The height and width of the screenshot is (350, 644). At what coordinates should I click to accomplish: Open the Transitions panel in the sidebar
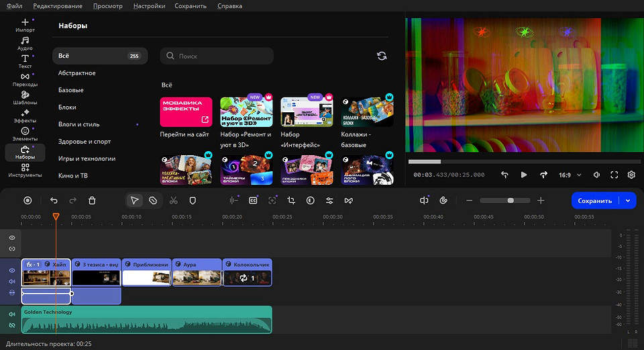[x=25, y=79]
